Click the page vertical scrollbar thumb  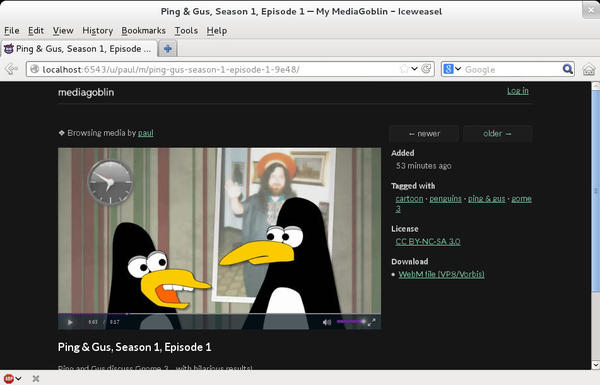(x=595, y=191)
